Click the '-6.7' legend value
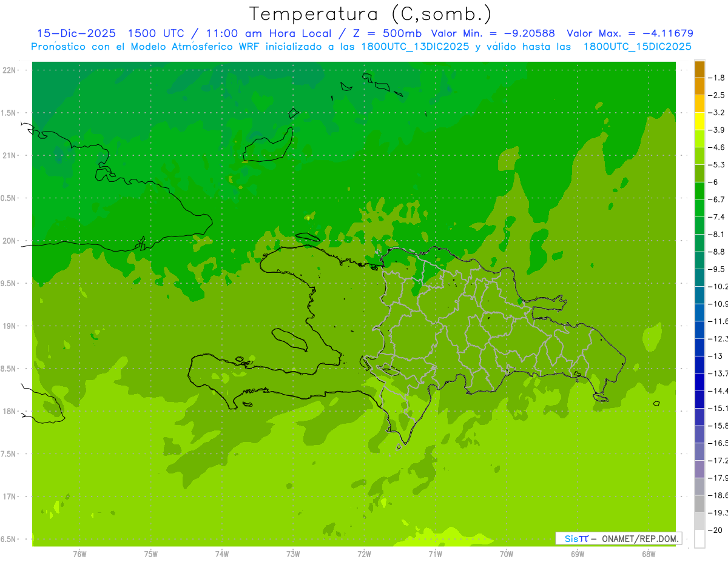 click(x=717, y=199)
